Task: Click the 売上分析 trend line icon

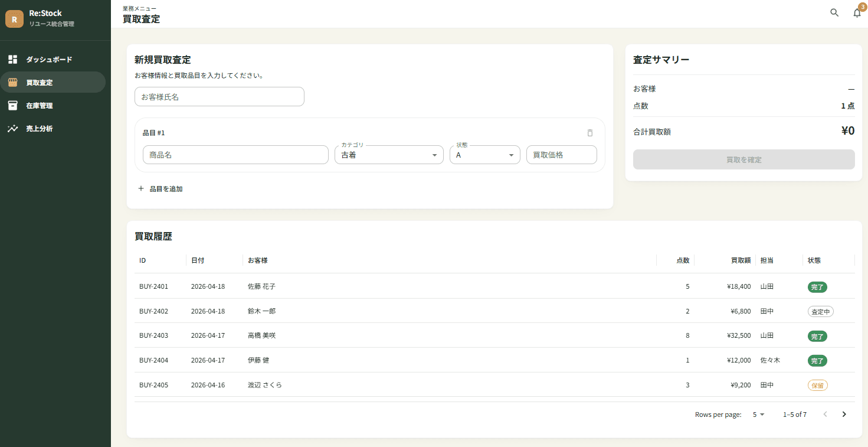Action: [x=12, y=129]
